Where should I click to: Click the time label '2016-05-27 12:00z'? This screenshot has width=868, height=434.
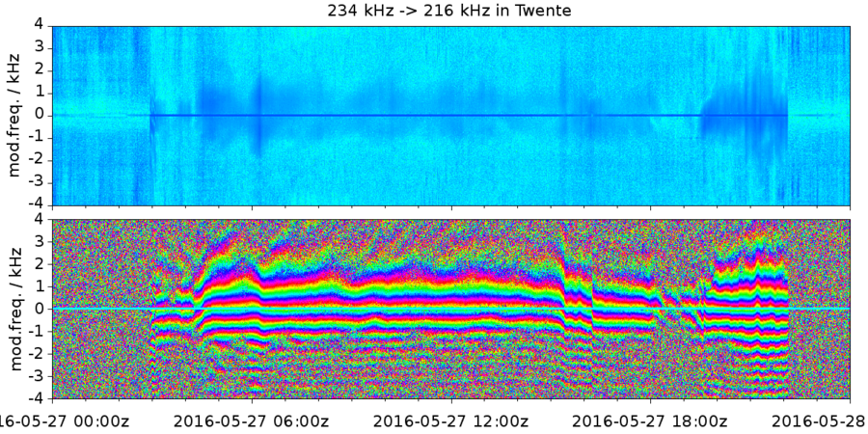coord(451,421)
